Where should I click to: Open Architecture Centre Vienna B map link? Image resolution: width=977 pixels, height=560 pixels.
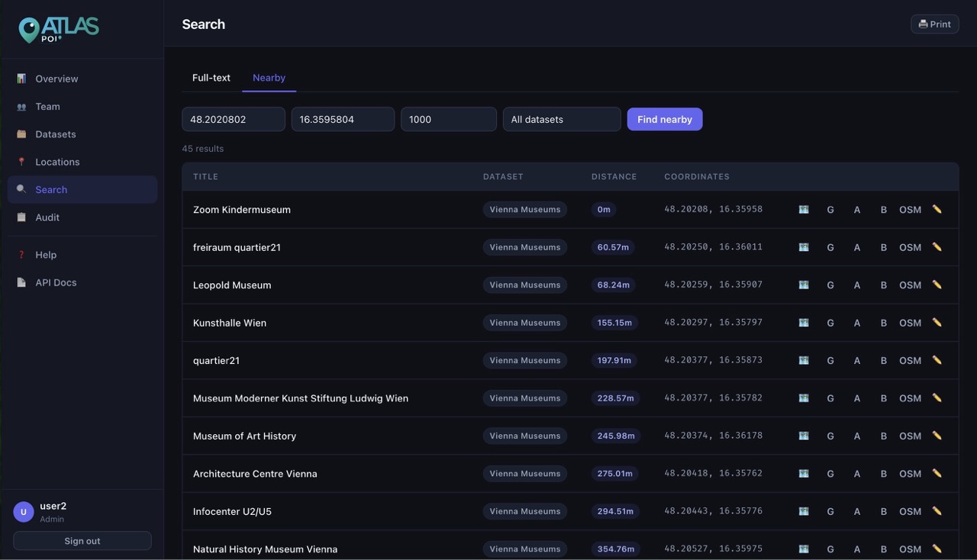coord(884,474)
